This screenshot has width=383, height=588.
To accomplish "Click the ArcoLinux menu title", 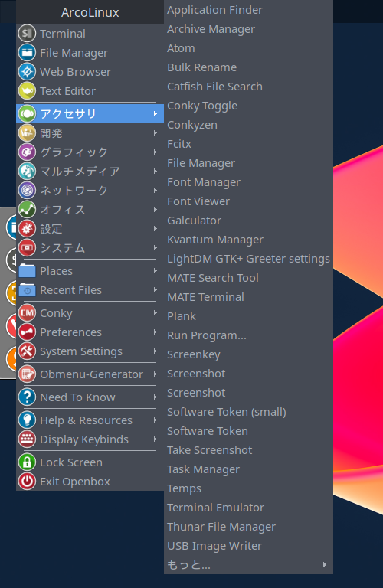I will 90,12.
